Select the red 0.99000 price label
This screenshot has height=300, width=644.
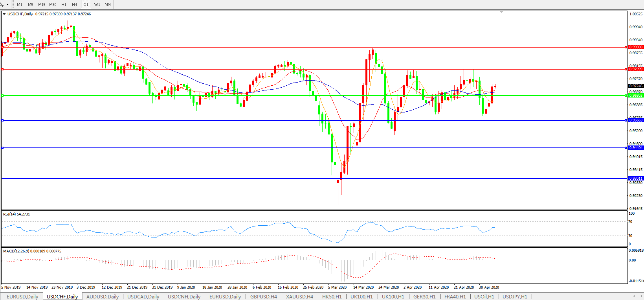(x=636, y=47)
